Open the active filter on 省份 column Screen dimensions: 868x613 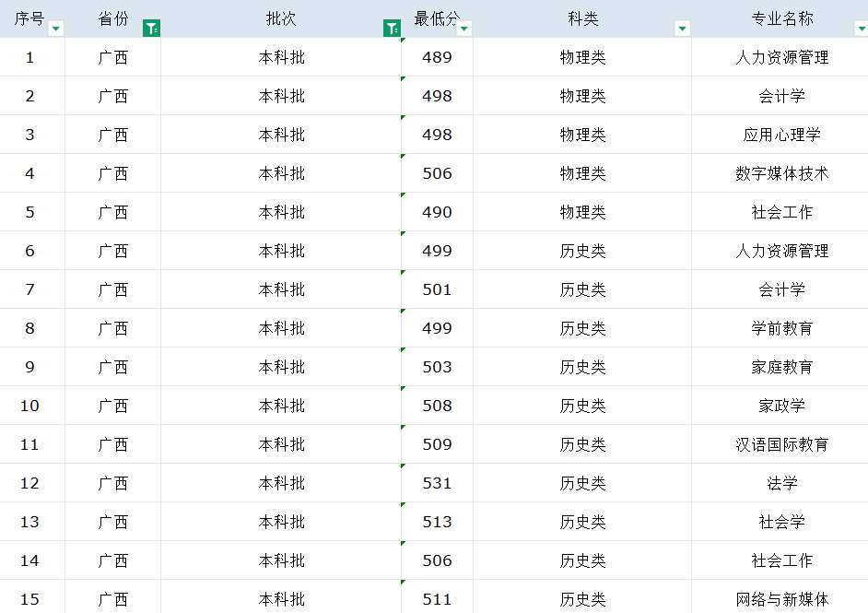(152, 29)
